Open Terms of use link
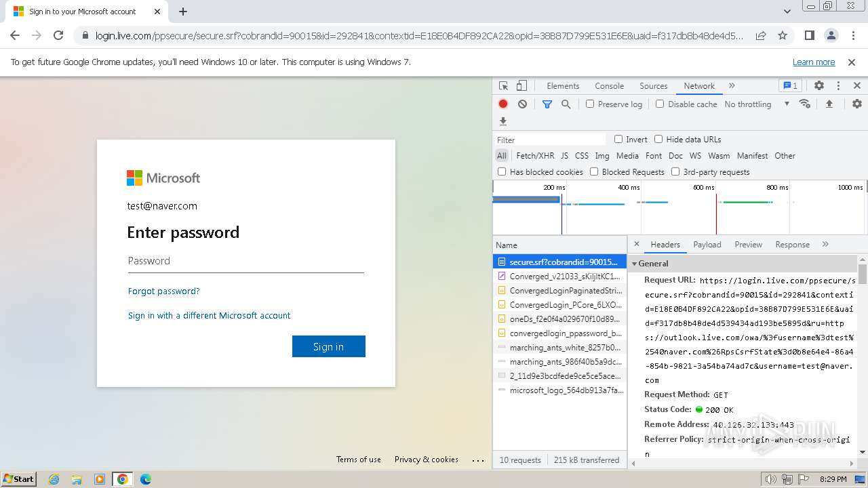 [x=359, y=460]
